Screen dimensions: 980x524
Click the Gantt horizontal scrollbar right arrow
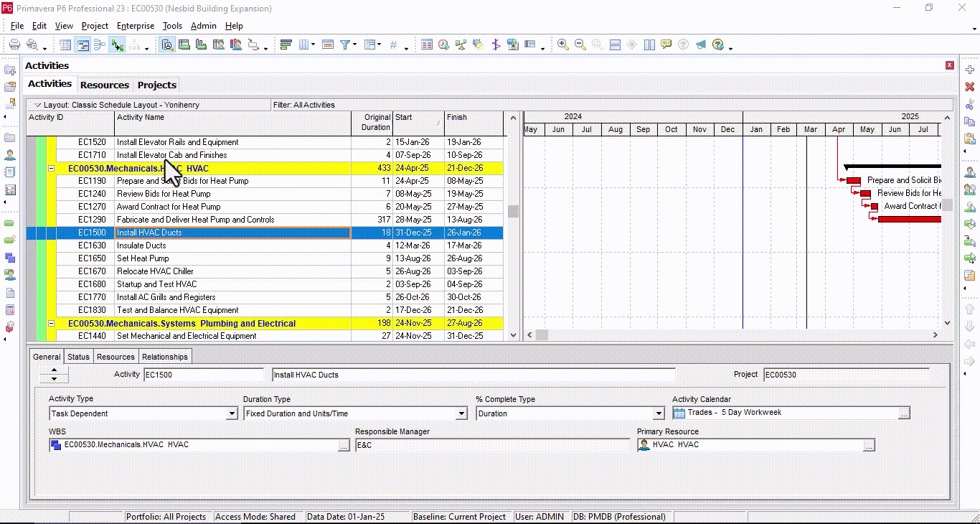tap(936, 334)
